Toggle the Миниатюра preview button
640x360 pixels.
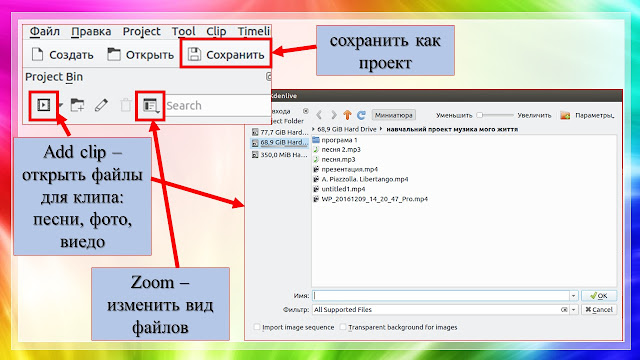(x=393, y=115)
